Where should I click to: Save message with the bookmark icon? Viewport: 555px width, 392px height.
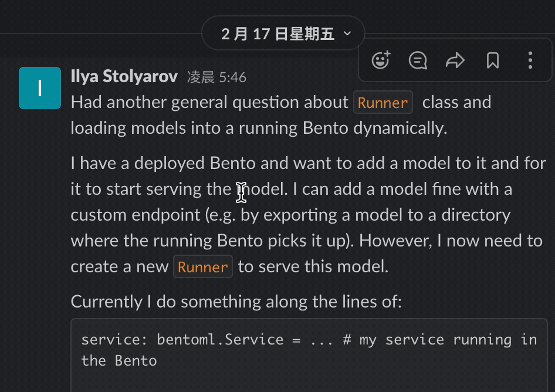[x=493, y=60]
